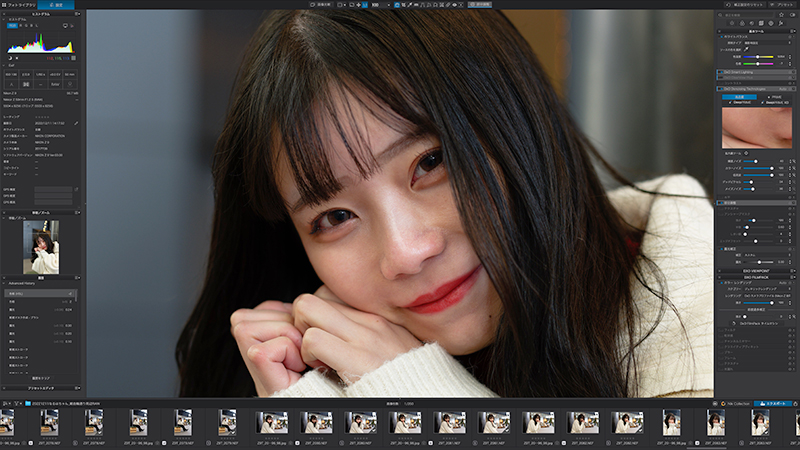800x450 pixels.
Task: Open the white balance setting type dropdown
Action: click(x=767, y=43)
